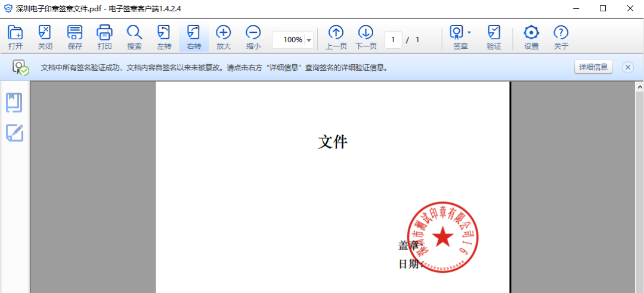Go to next page 下一页
This screenshot has height=293, width=644.
tap(366, 38)
